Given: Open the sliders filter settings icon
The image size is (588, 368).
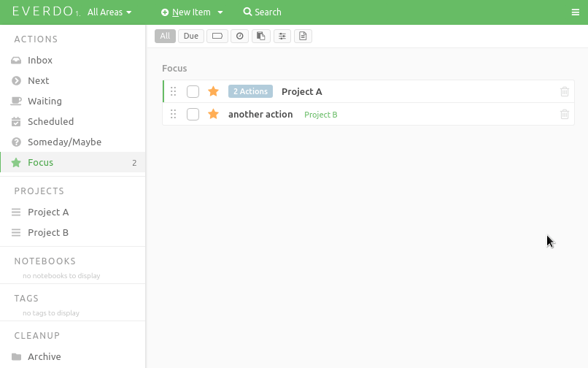Looking at the screenshot, I should click(x=282, y=36).
